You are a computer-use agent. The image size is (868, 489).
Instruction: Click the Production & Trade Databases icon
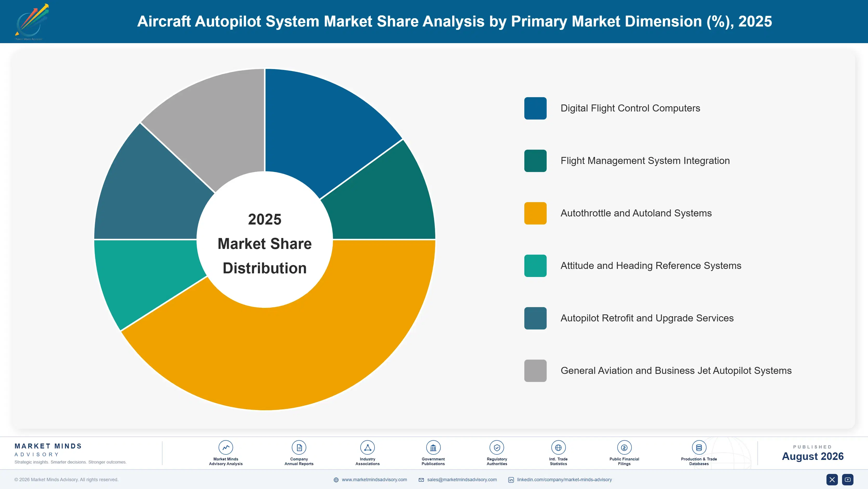point(699,447)
